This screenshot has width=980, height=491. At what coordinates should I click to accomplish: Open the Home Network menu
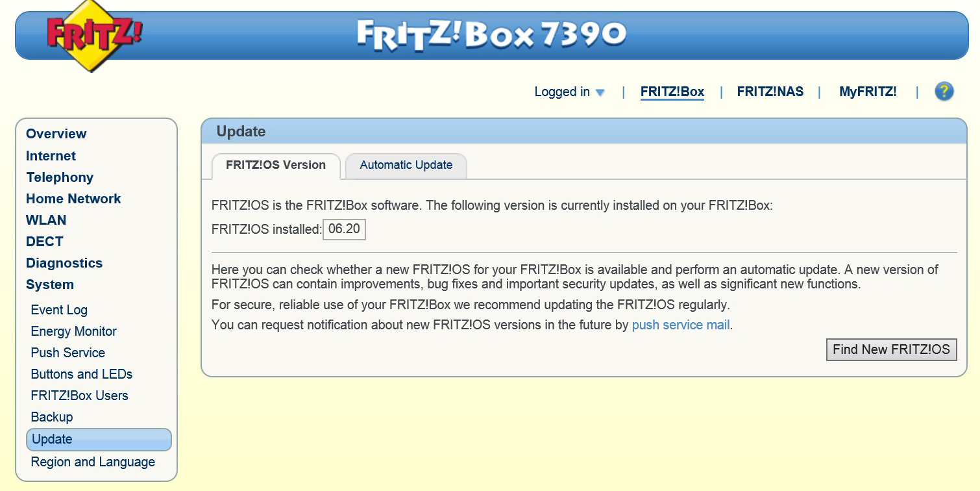click(73, 199)
